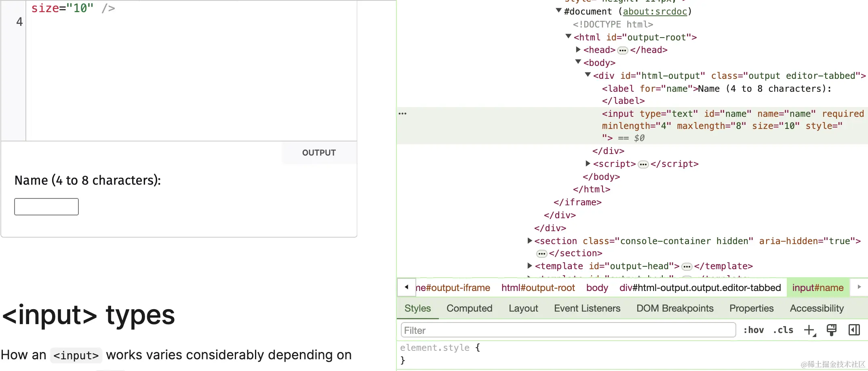Toggle the computed styles sidebar icon
Viewport: 868px width, 371px height.
pyautogui.click(x=854, y=330)
